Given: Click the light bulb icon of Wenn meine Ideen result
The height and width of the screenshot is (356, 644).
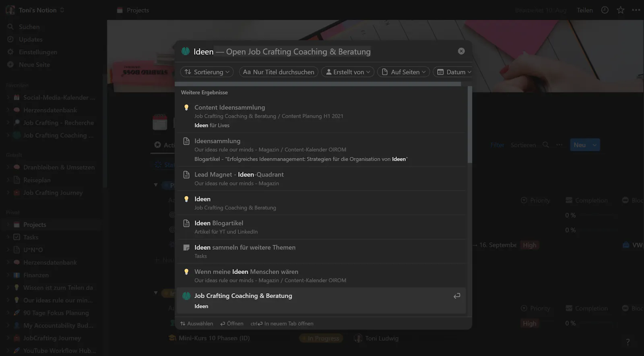Looking at the screenshot, I should point(186,272).
